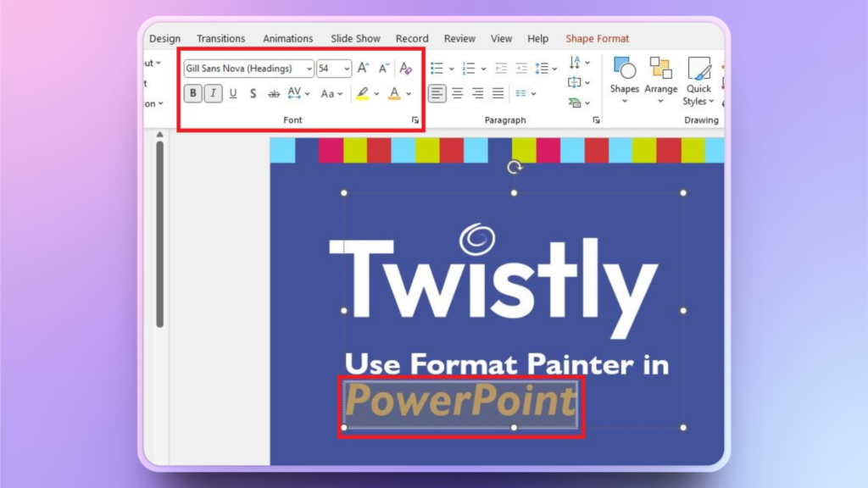Open the Shapes gallery
This screenshot has height=488, width=868.
point(625,80)
